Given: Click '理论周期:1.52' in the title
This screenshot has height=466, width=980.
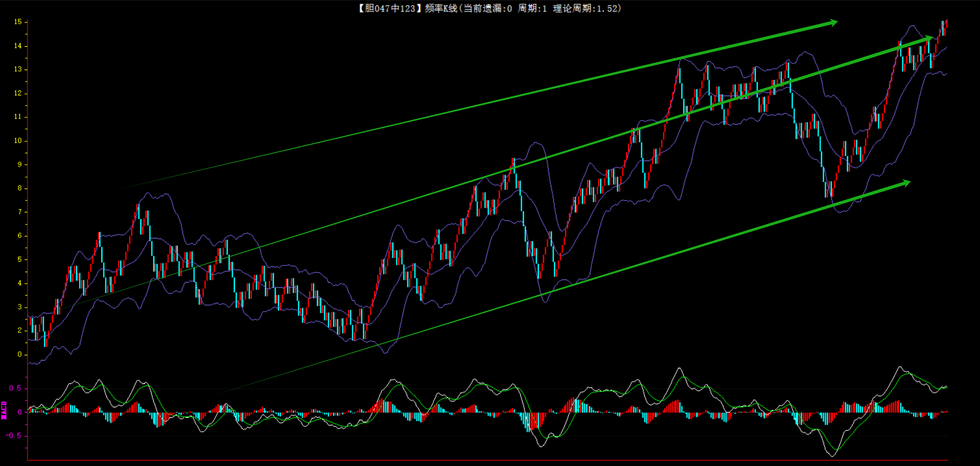Looking at the screenshot, I should click(x=587, y=8).
